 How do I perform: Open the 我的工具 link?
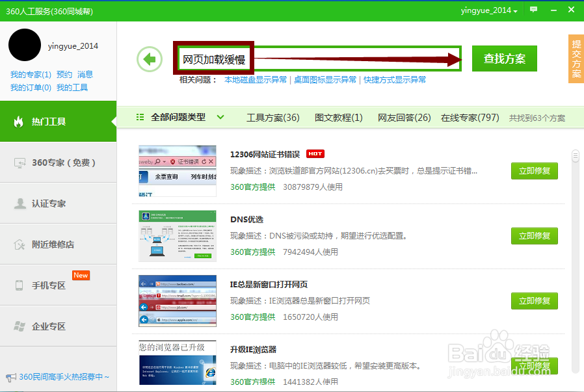pyautogui.click(x=72, y=88)
